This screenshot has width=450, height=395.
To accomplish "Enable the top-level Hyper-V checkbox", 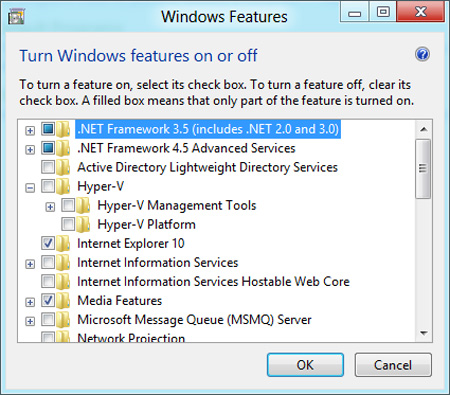I will [x=48, y=186].
